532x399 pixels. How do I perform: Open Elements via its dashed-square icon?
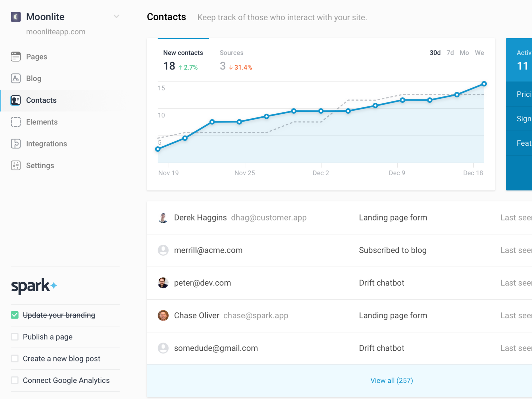(x=16, y=122)
